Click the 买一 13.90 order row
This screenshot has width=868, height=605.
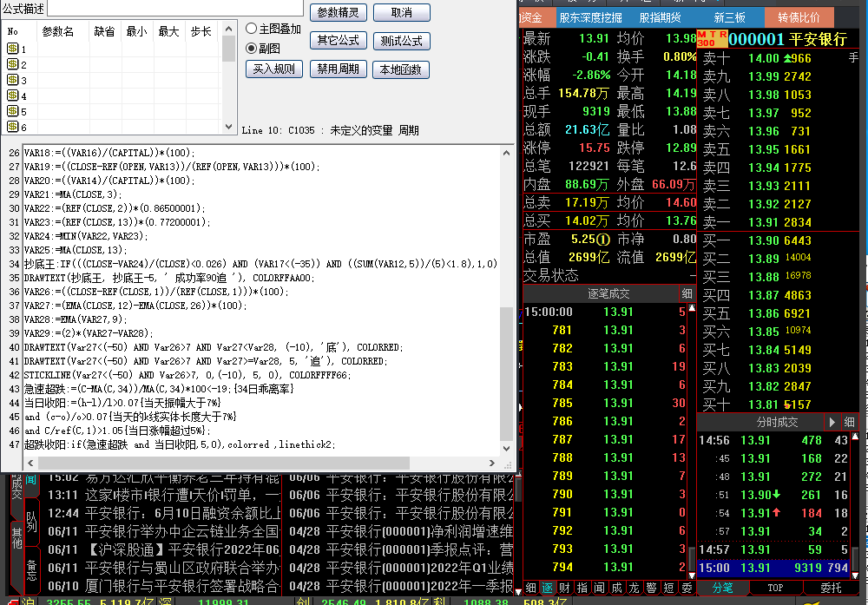pos(777,240)
